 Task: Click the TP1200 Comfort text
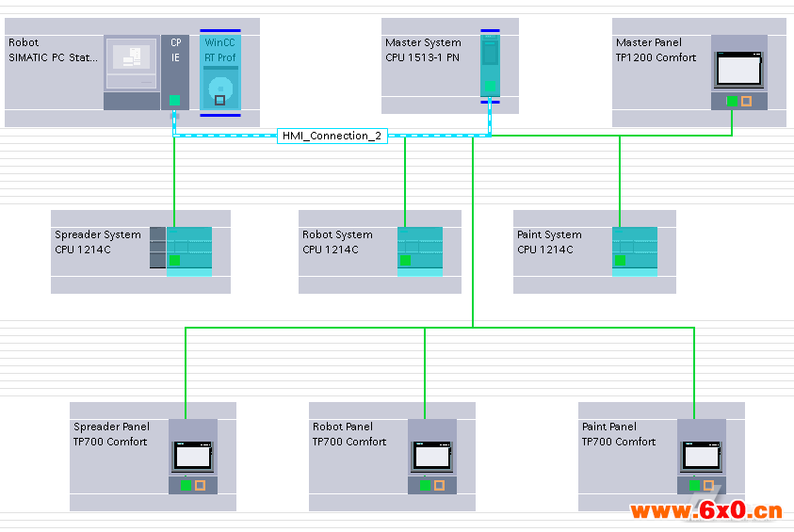tap(656, 57)
